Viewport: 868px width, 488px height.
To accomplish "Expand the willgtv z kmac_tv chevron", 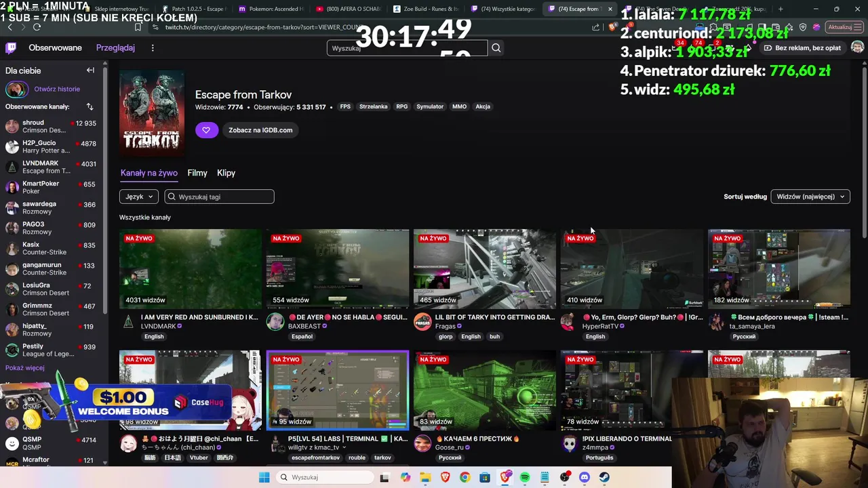I will click(x=344, y=448).
